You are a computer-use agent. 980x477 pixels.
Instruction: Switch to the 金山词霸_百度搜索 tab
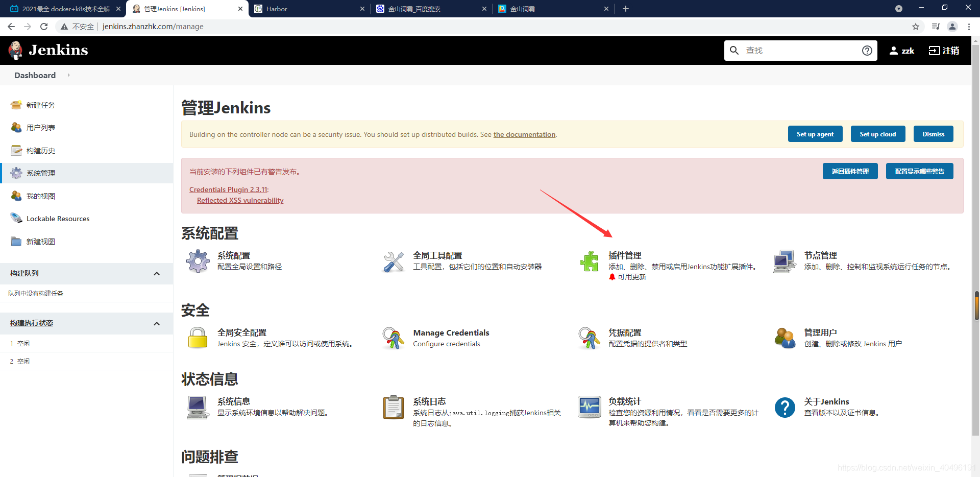point(431,9)
